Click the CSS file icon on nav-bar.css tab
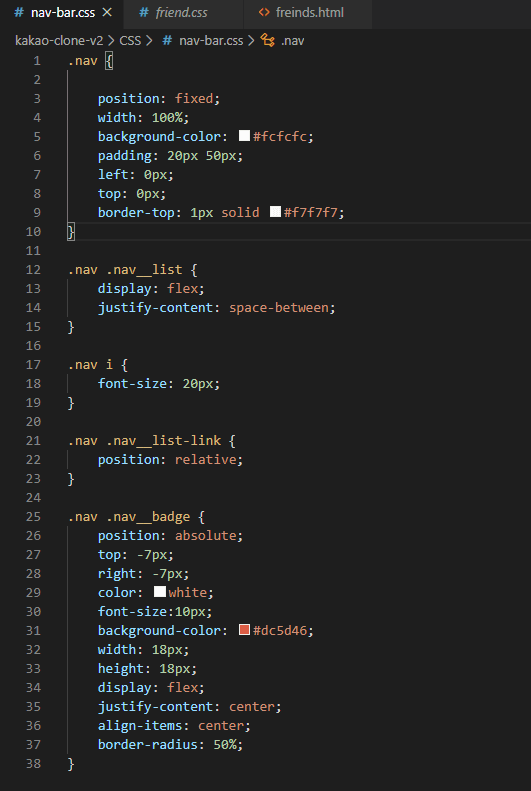The height and width of the screenshot is (791, 531). 19,13
